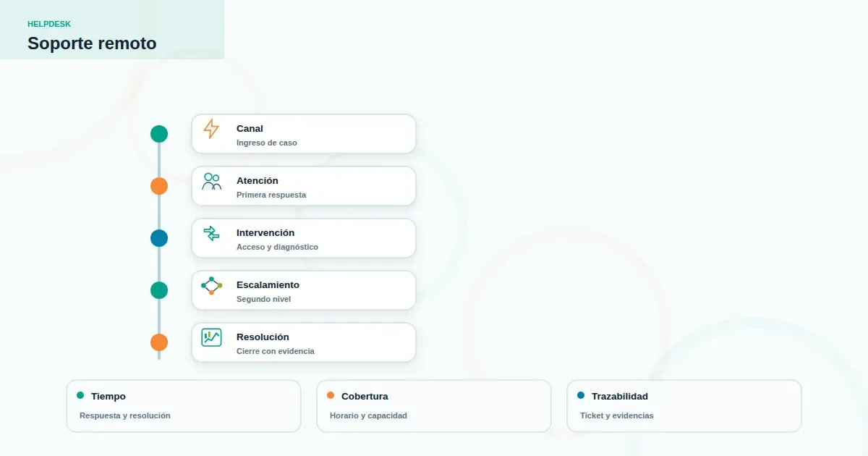Click the "Tiempo" card heading
Image resolution: width=868 pixels, height=456 pixels.
coord(109,397)
